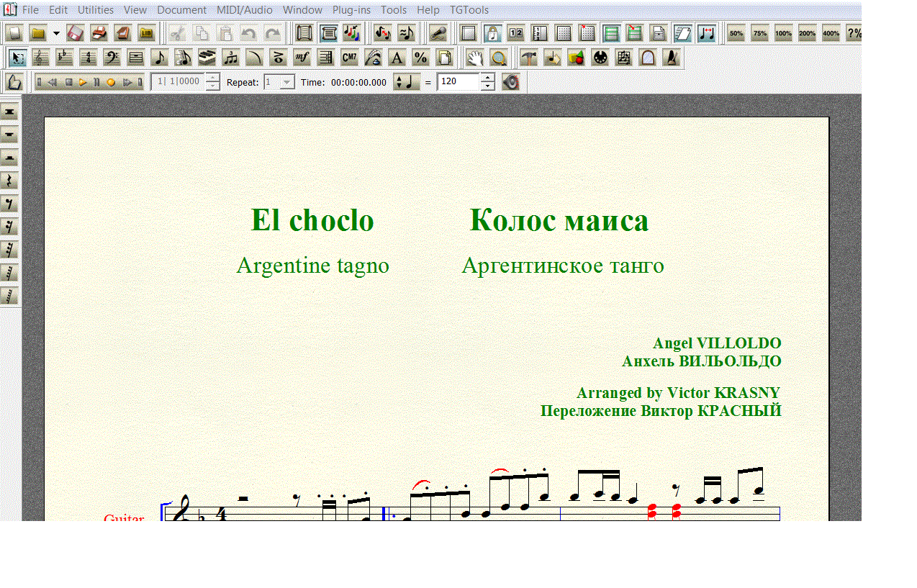Increase the measure counter with up arrow
This screenshot has height=588, width=917.
[x=212, y=78]
